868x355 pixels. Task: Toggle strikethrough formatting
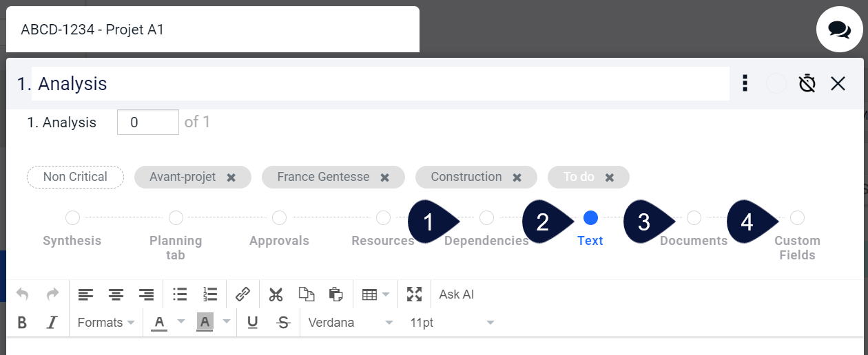coord(283,323)
